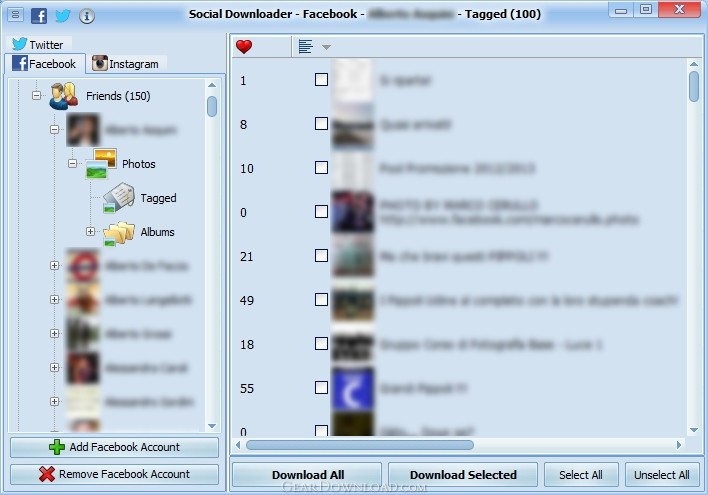Select Friends (150) tree node
Viewport: 708px width, 495px height.
(118, 96)
